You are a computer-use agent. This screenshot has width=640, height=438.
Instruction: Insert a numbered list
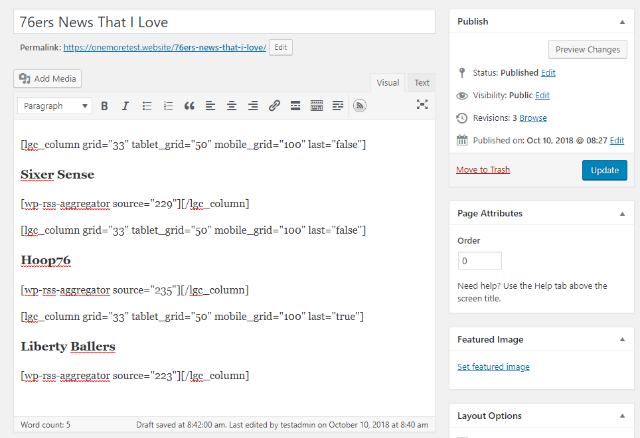[x=168, y=106]
